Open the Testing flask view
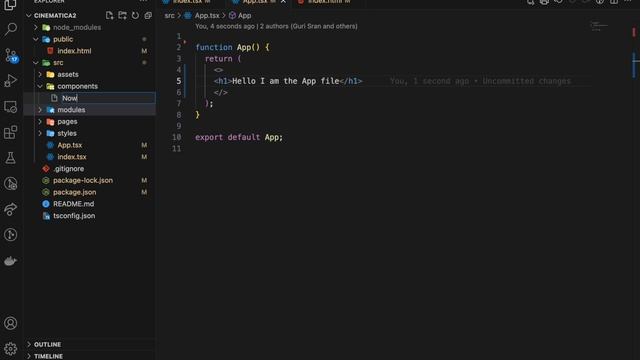 coord(11,158)
